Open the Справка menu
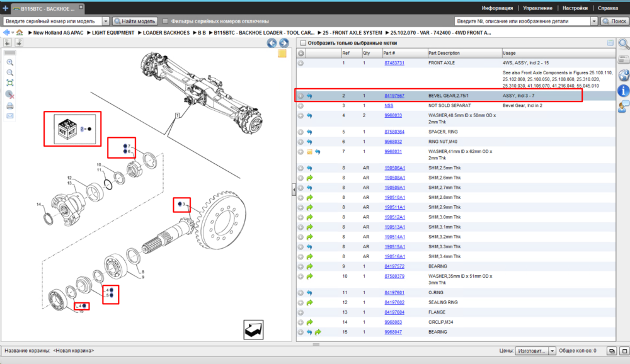This screenshot has width=630, height=364. (607, 8)
